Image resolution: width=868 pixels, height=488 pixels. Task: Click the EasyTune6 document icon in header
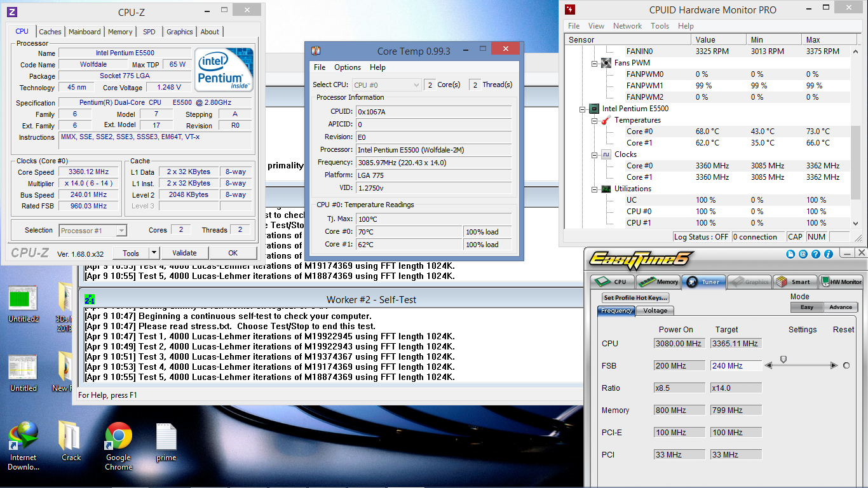[x=790, y=254]
